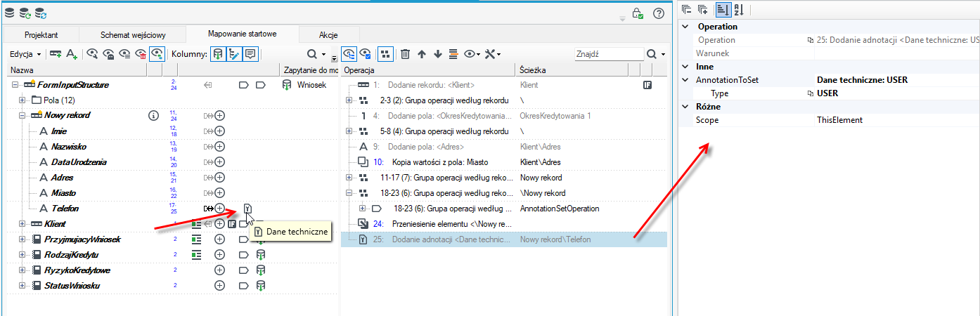
Task: Click the padlock with green check icon
Action: [637, 13]
